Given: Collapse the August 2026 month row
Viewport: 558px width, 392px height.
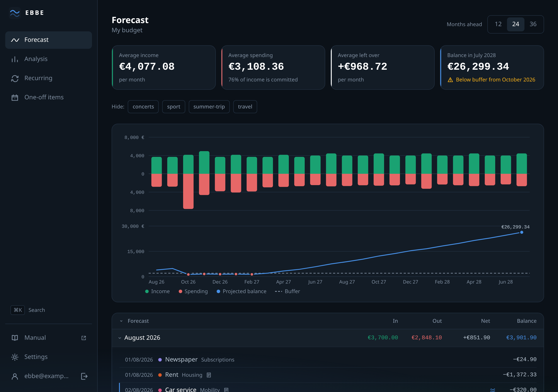Looking at the screenshot, I should [x=120, y=338].
